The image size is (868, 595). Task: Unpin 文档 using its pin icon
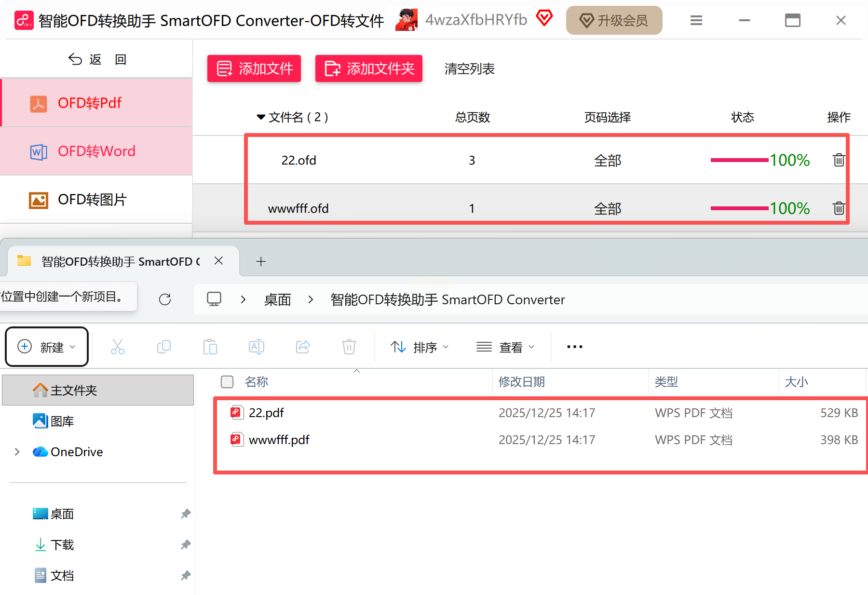click(x=186, y=576)
